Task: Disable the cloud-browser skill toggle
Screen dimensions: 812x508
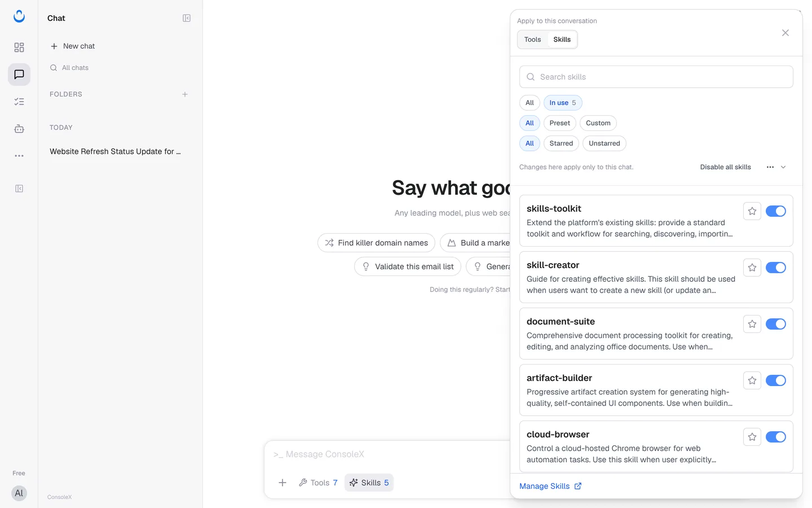Action: tap(776, 437)
